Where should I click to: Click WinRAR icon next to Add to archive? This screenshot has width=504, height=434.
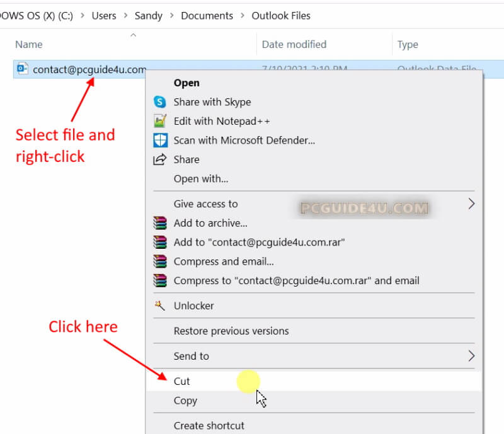(x=160, y=223)
